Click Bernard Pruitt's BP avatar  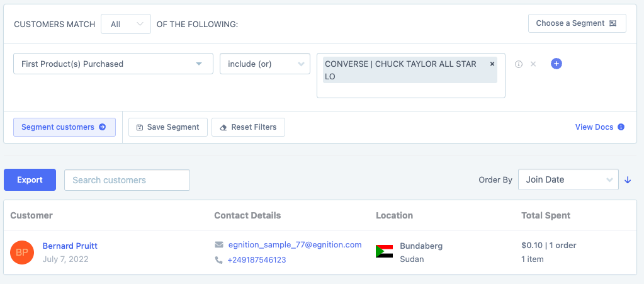click(x=22, y=252)
